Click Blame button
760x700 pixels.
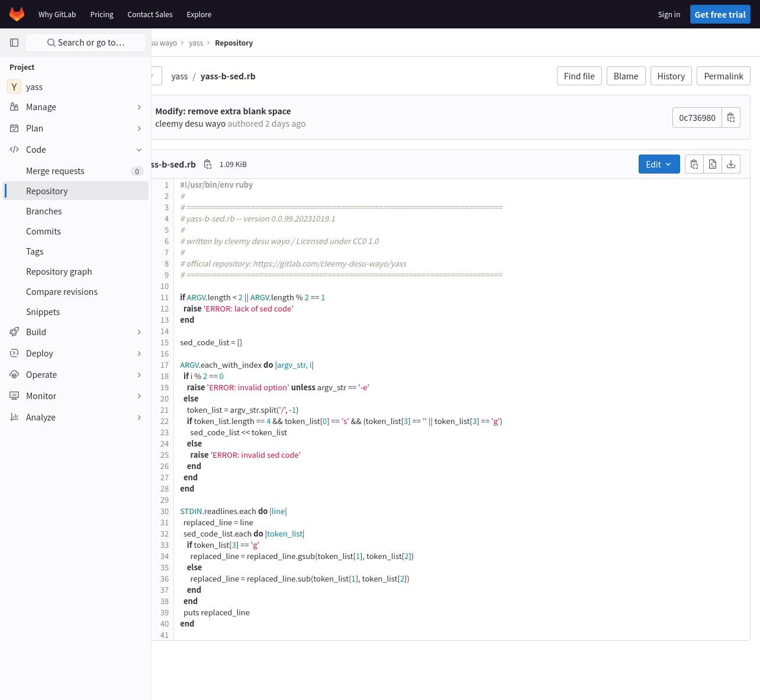click(x=626, y=76)
